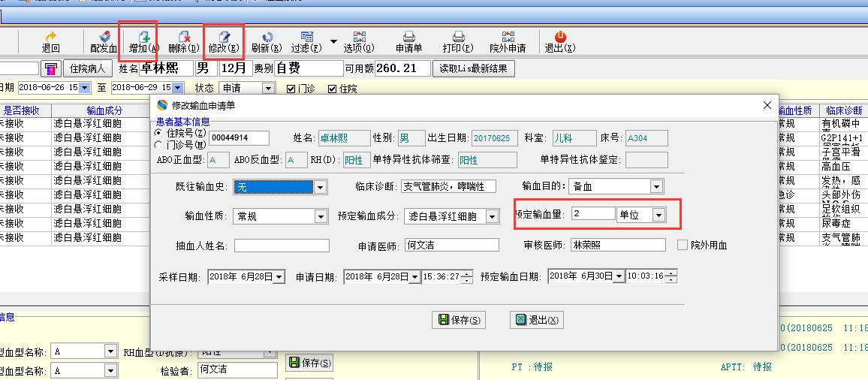Open the 既往输血史 dropdown

(320, 187)
